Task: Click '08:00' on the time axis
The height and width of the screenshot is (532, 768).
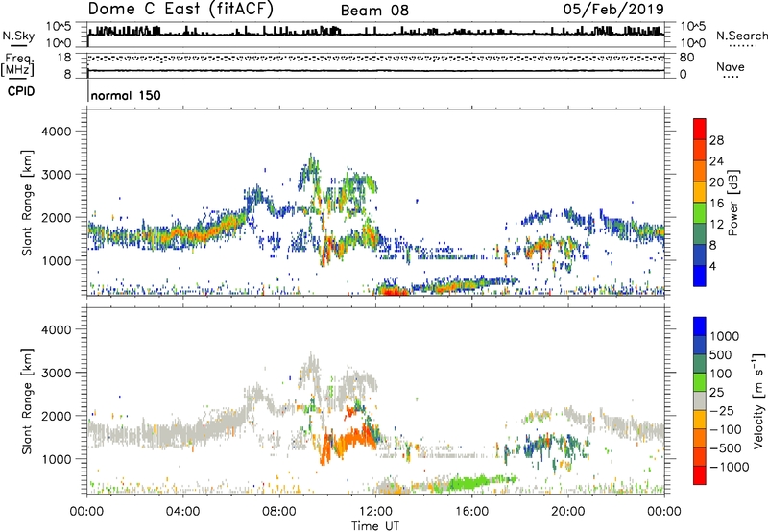Action: [279, 512]
